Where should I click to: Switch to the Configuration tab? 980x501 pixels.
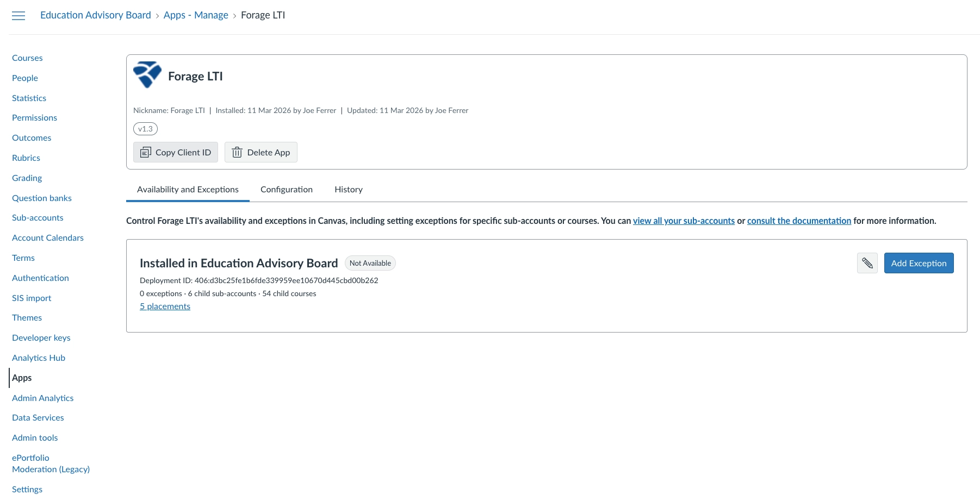tap(287, 189)
